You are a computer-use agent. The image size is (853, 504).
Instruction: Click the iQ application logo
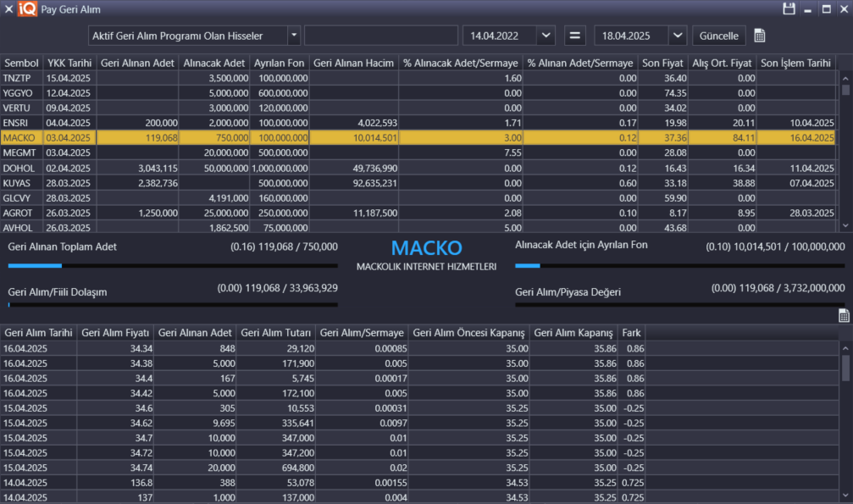pos(27,8)
